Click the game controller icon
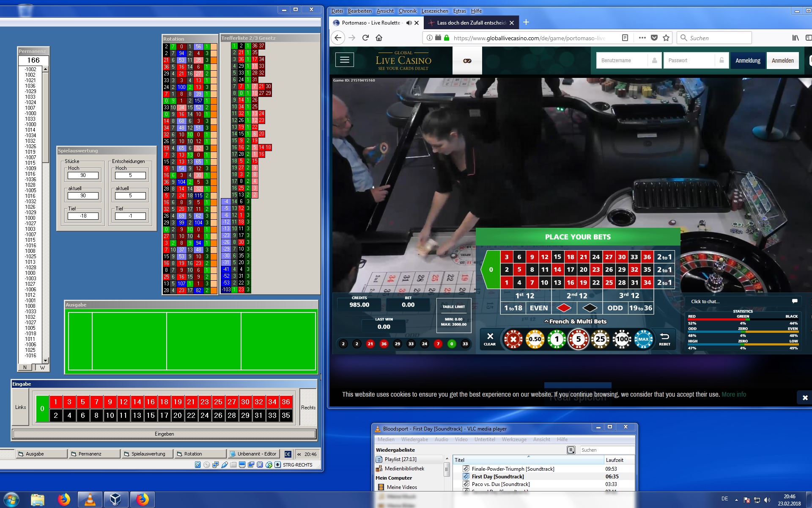Viewport: 812px width, 508px height. (x=467, y=61)
